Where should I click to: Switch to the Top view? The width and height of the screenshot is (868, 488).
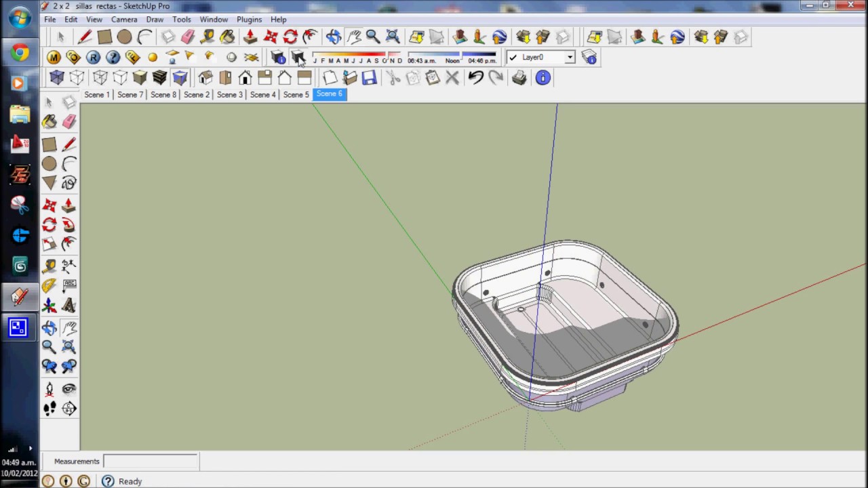click(226, 78)
